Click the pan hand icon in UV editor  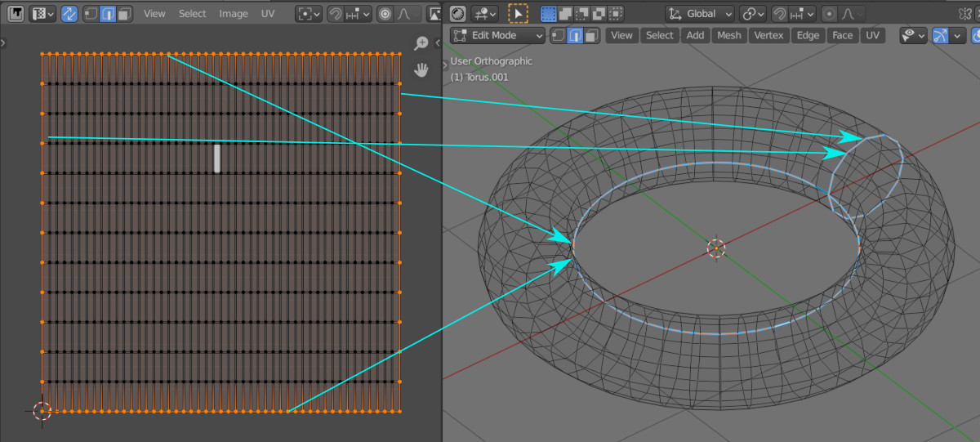tap(421, 69)
